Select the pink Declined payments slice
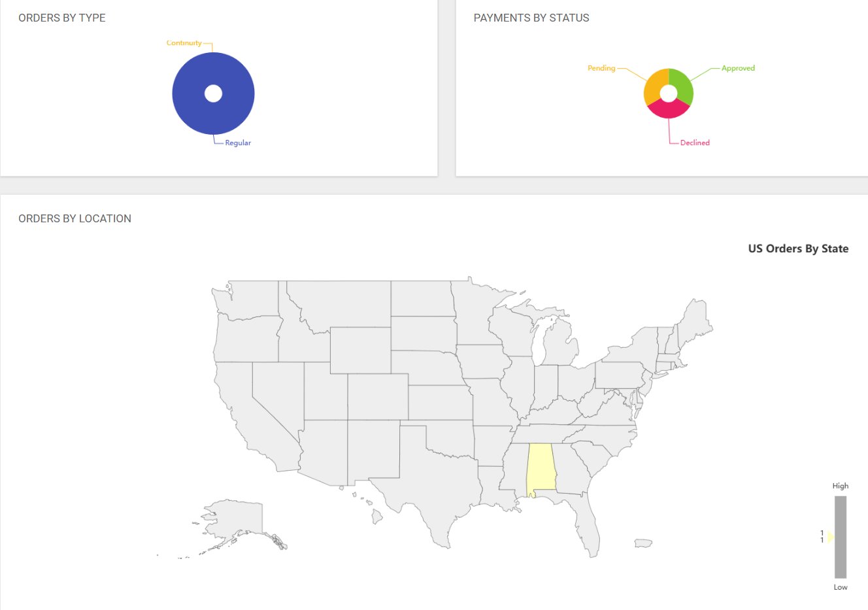The height and width of the screenshot is (610, 868). click(668, 109)
